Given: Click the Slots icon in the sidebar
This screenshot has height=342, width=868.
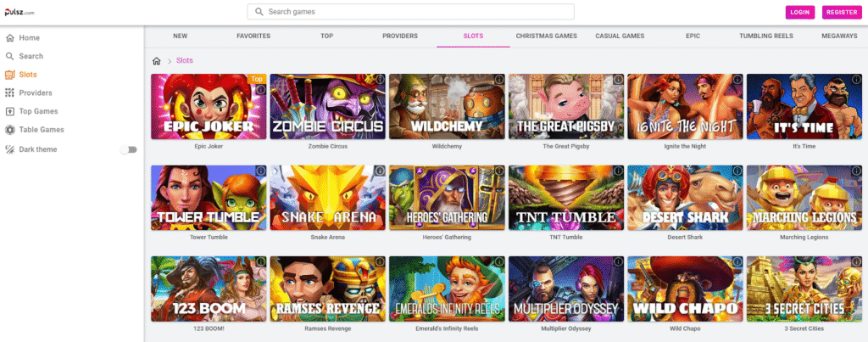Looking at the screenshot, I should 9,75.
